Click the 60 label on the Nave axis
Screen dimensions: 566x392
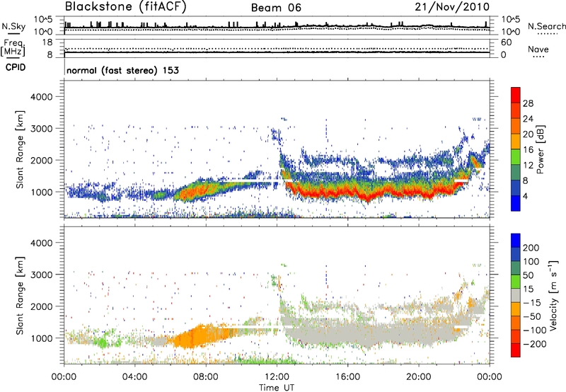tap(507, 42)
